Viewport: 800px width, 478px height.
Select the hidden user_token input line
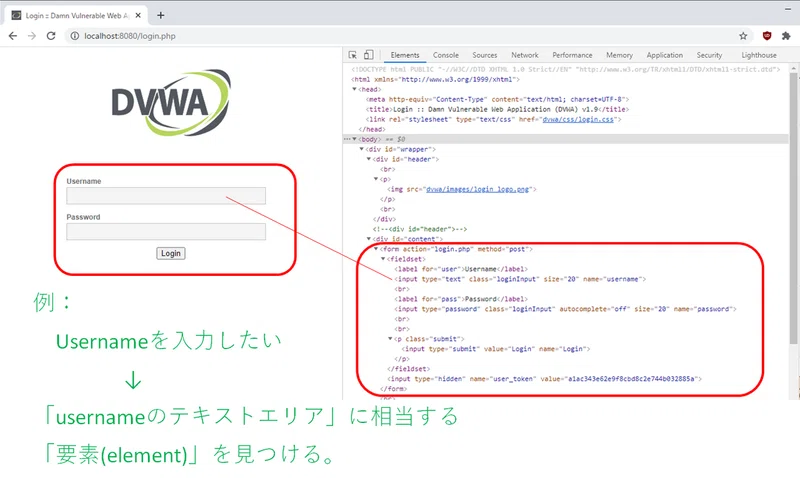(544, 379)
